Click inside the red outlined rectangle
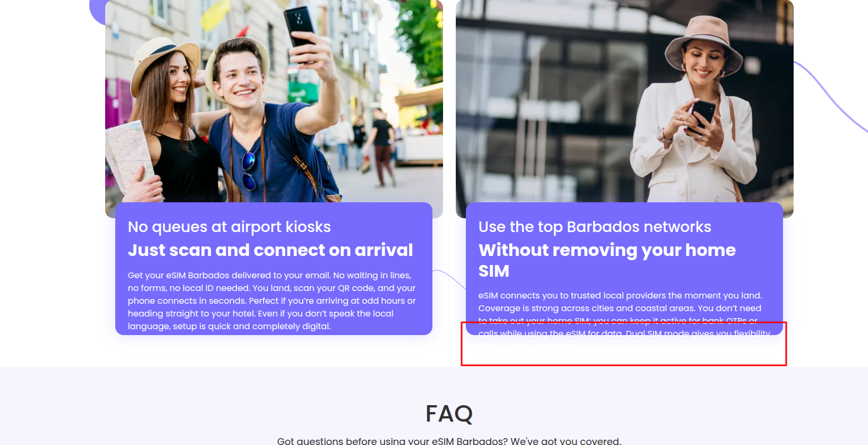868x445 pixels. pyautogui.click(x=624, y=344)
